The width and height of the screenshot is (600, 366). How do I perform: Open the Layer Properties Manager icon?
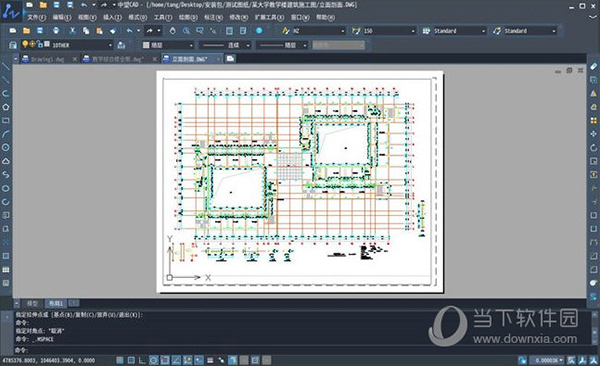pos(13,45)
